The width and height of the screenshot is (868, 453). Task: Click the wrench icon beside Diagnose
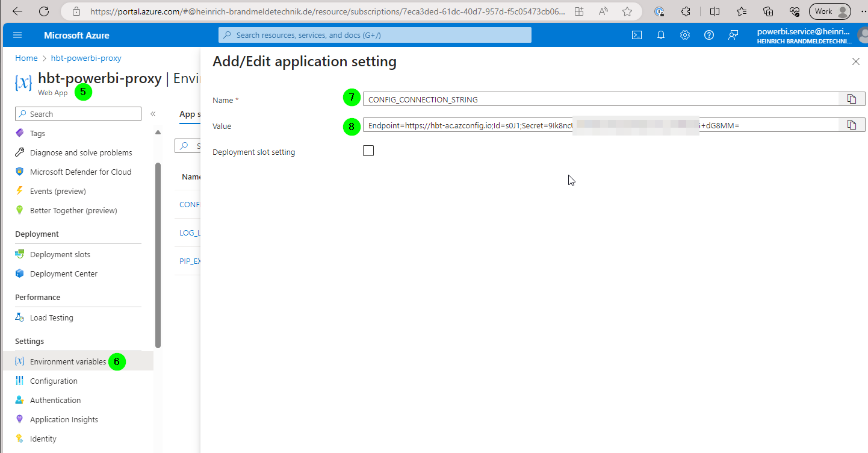[19, 152]
